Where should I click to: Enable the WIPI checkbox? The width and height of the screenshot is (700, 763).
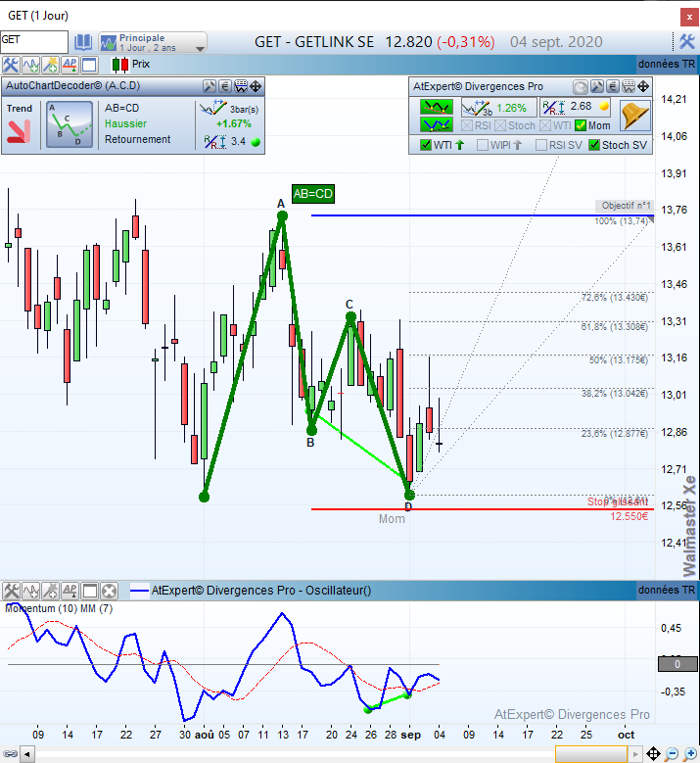click(483, 145)
